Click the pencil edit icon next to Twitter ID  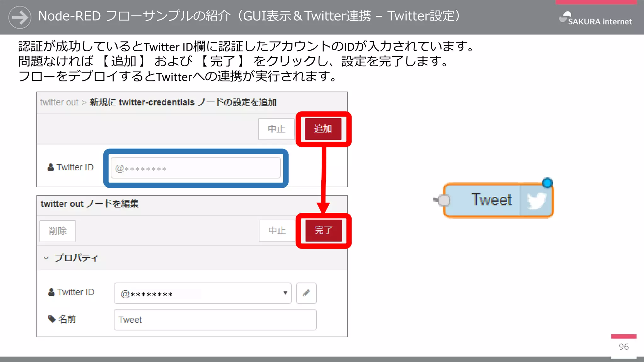(306, 293)
